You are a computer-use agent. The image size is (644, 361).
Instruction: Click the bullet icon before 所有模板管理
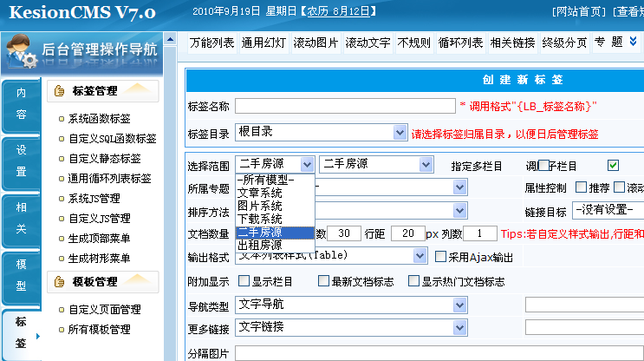pos(60,330)
